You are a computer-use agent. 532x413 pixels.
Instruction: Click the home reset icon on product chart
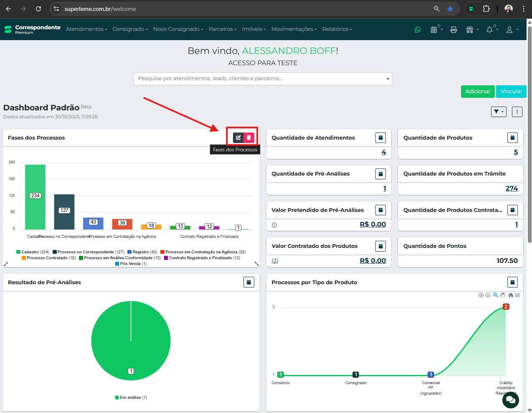click(x=510, y=295)
